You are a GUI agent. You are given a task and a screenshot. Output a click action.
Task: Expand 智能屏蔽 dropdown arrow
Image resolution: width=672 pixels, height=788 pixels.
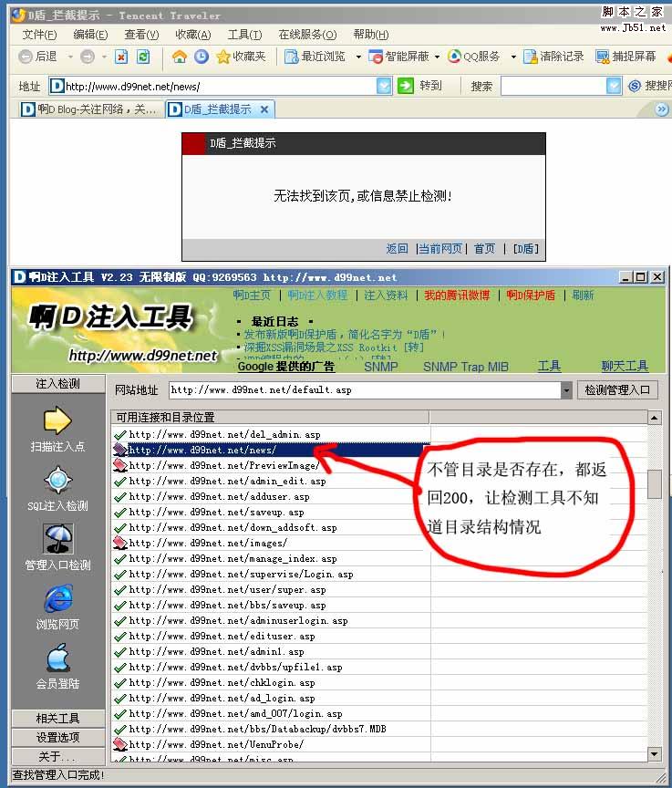click(437, 57)
